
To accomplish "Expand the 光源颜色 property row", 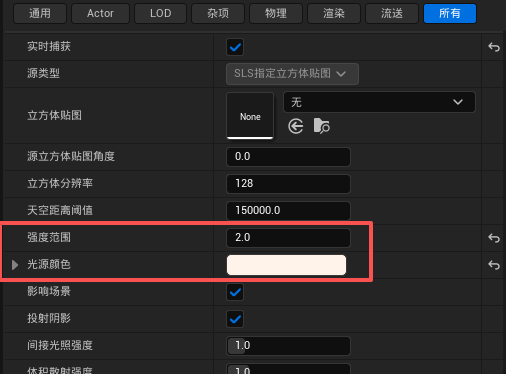I will click(x=15, y=265).
